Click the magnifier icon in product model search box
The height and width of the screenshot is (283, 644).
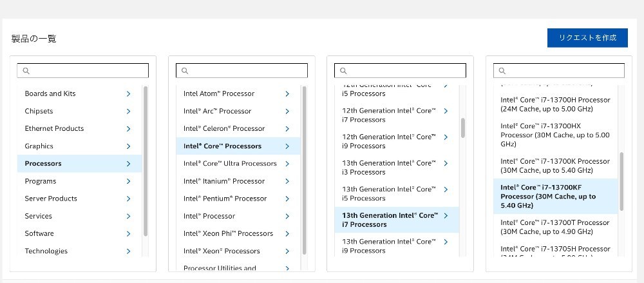(x=502, y=71)
